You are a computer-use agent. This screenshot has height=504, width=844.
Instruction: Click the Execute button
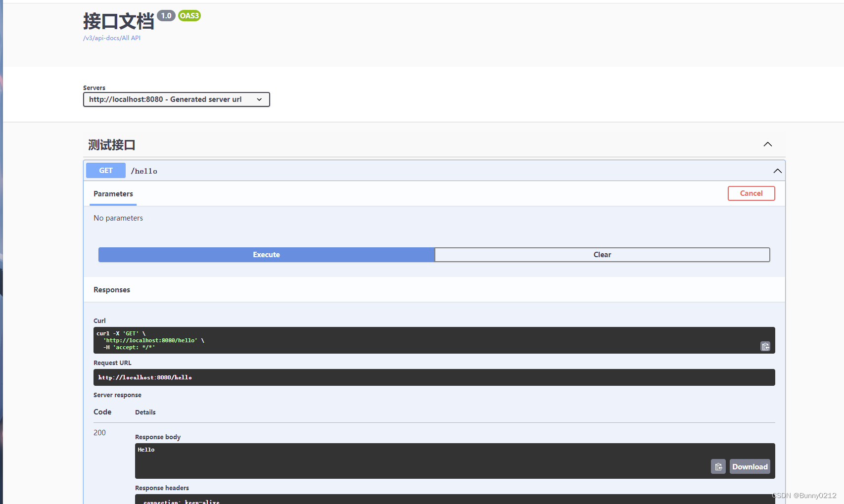point(267,255)
